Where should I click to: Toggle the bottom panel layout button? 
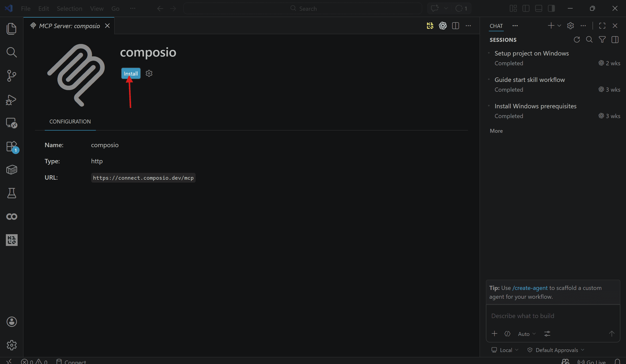point(538,9)
